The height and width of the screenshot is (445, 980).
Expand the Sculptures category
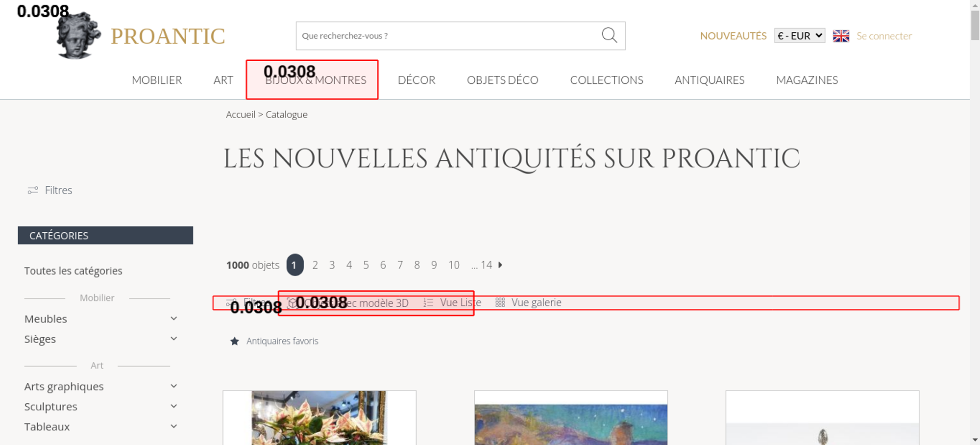click(173, 406)
